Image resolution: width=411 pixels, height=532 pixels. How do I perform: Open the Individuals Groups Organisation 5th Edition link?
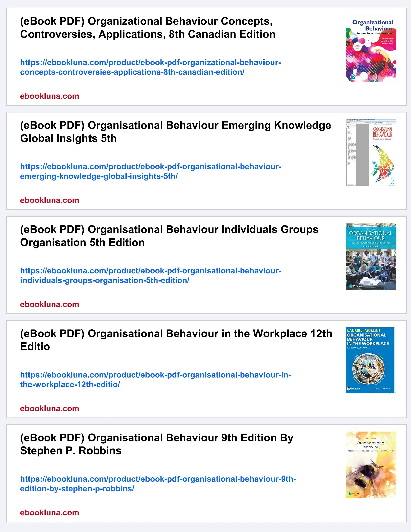tap(151, 275)
